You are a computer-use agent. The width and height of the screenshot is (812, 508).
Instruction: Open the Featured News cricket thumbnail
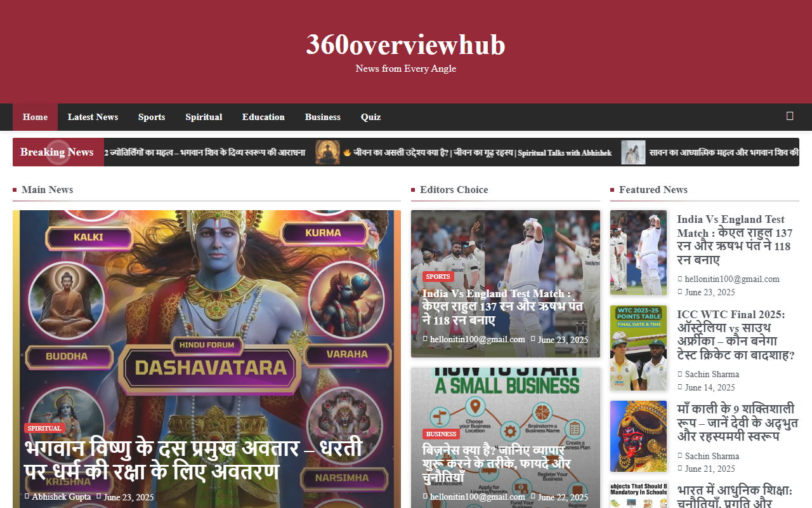tap(638, 253)
